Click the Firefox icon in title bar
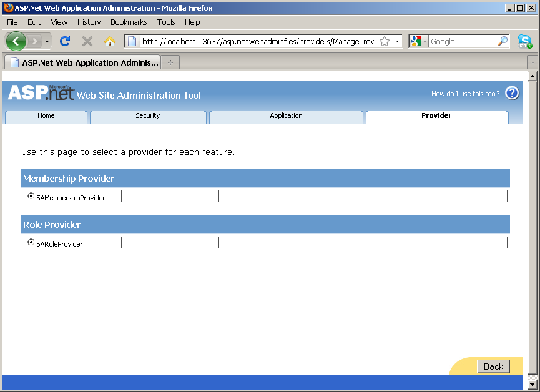 (9, 7)
